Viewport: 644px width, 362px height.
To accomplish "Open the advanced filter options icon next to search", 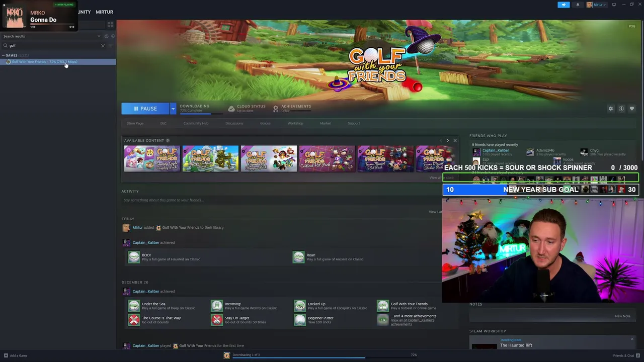I will coord(111,46).
